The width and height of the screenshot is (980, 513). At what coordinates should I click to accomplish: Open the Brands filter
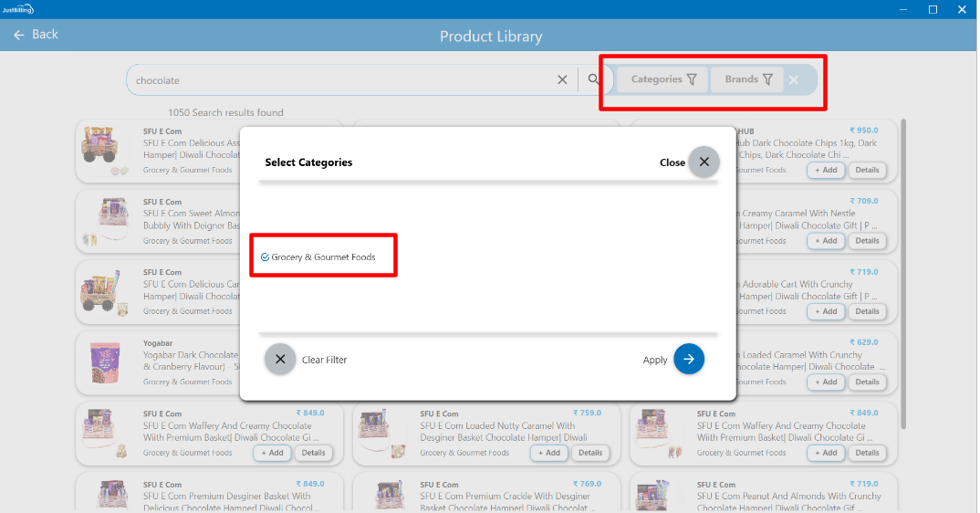[748, 80]
